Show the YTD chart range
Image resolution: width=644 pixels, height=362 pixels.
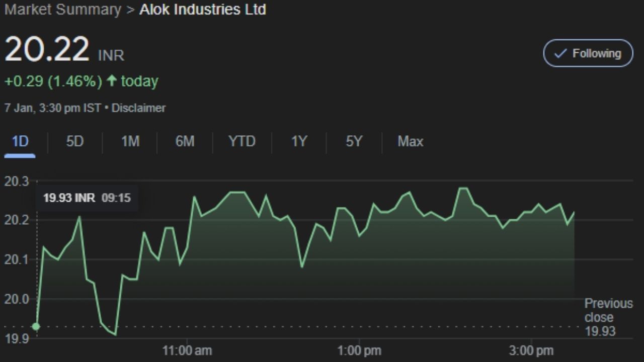[x=242, y=142]
